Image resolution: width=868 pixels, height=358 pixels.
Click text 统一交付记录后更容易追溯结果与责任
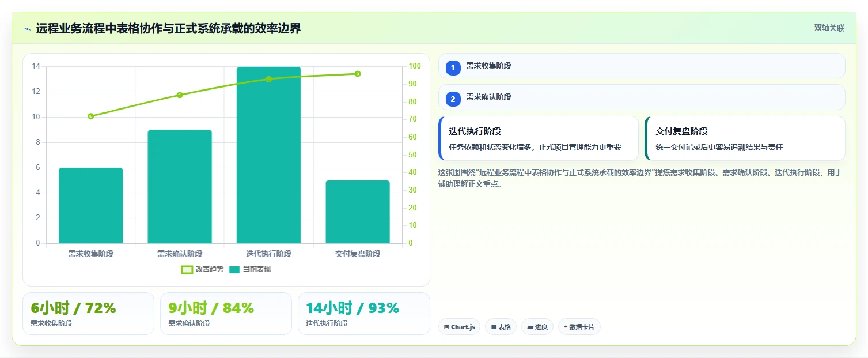pyautogui.click(x=719, y=147)
